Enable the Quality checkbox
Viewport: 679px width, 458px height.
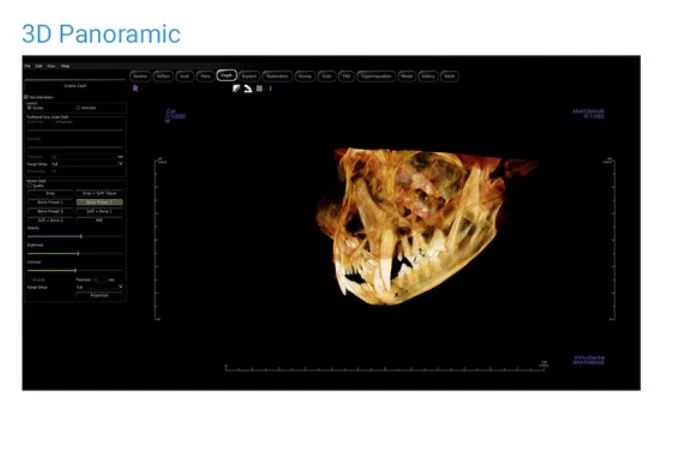coord(29,185)
